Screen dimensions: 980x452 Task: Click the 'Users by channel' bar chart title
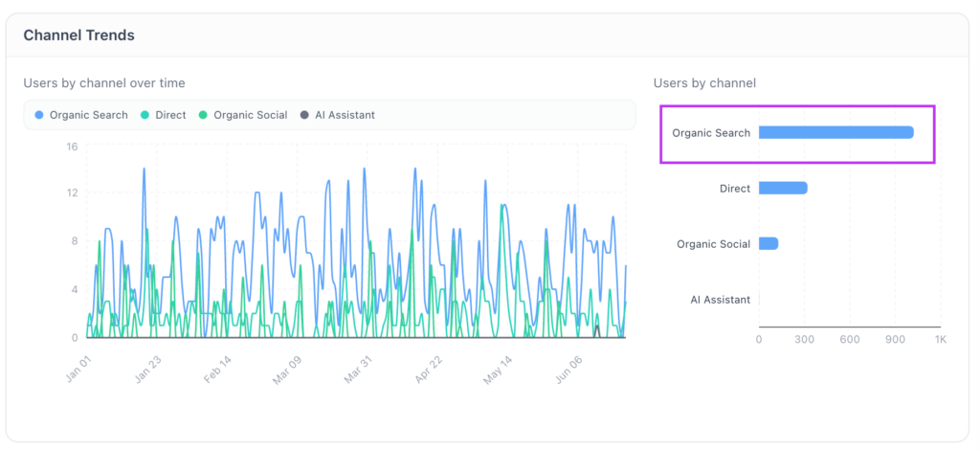pyautogui.click(x=704, y=82)
